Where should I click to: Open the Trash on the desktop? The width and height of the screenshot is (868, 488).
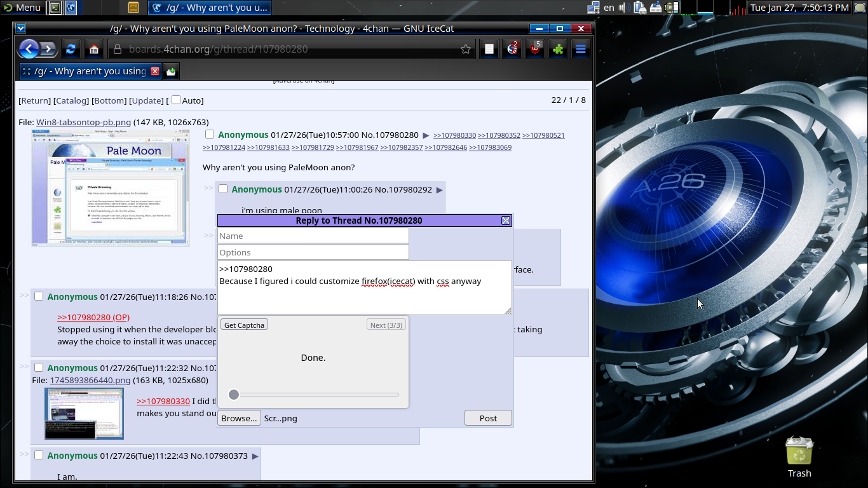click(x=799, y=456)
